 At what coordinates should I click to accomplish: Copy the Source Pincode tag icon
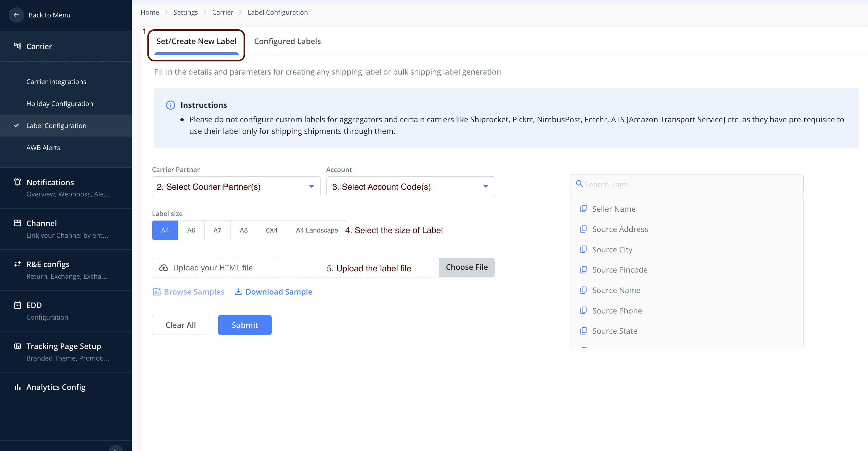pyautogui.click(x=583, y=270)
